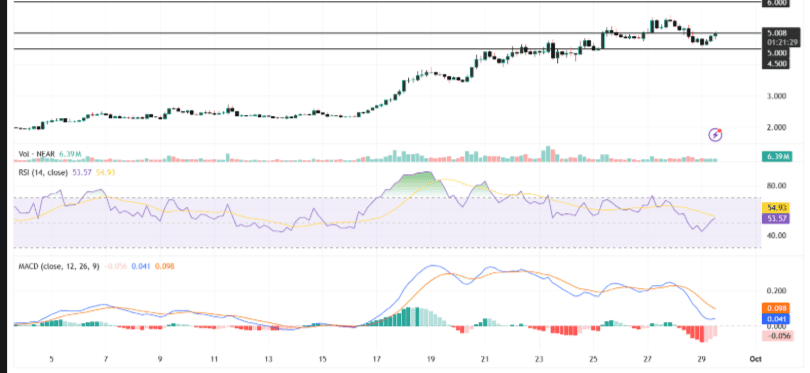Click the date 11 on the time axis
The width and height of the screenshot is (810, 373).
[x=214, y=359]
